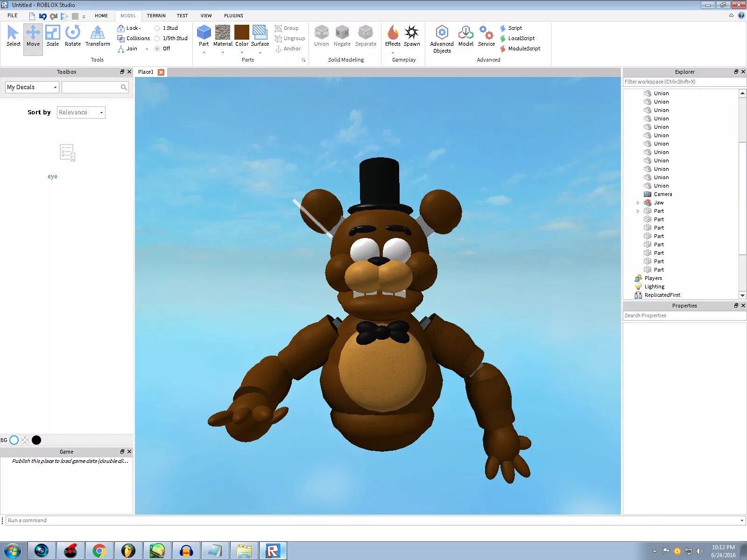Switch to the TEST ribbon tab
747x560 pixels.
pos(182,15)
